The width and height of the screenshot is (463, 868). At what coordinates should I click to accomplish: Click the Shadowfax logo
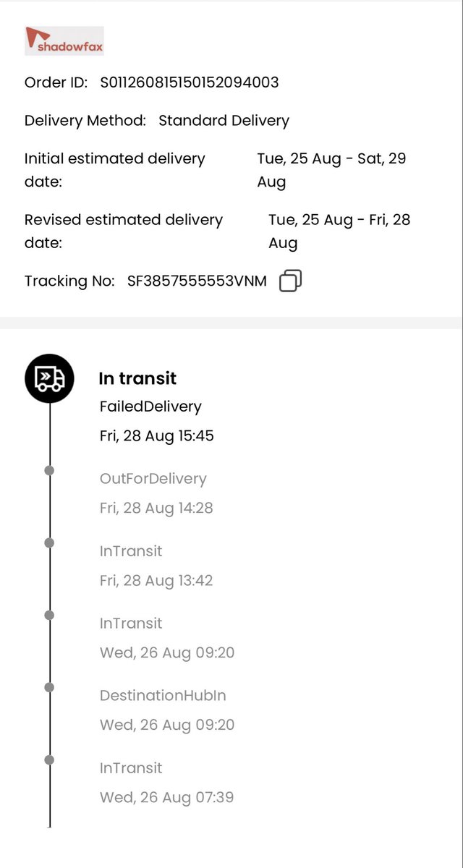coord(64,41)
